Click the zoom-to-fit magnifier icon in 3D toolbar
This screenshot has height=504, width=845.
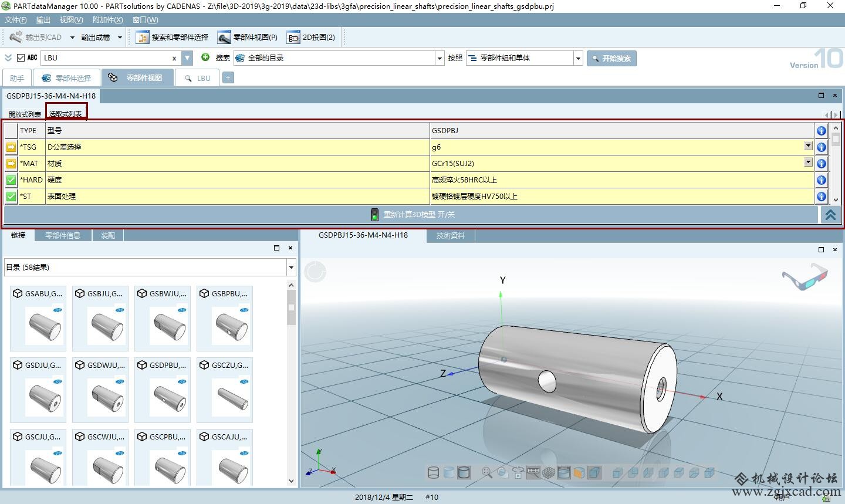(x=487, y=473)
